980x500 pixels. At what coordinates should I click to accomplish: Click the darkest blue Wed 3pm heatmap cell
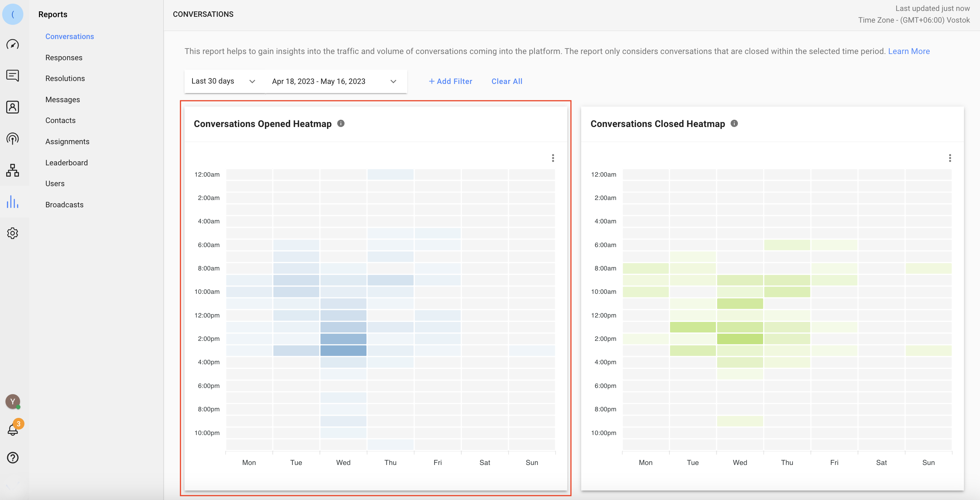point(343,350)
